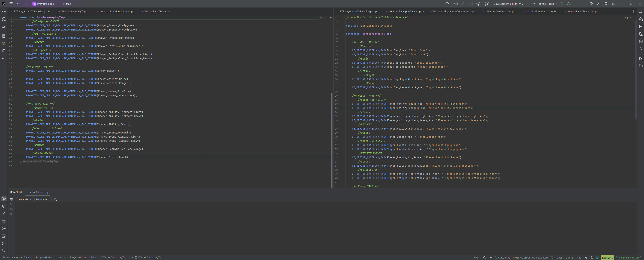Viewport: 644px width, 260px height.
Task: Switch to WarriorBaseCharacter.h tab
Action: (156, 11)
